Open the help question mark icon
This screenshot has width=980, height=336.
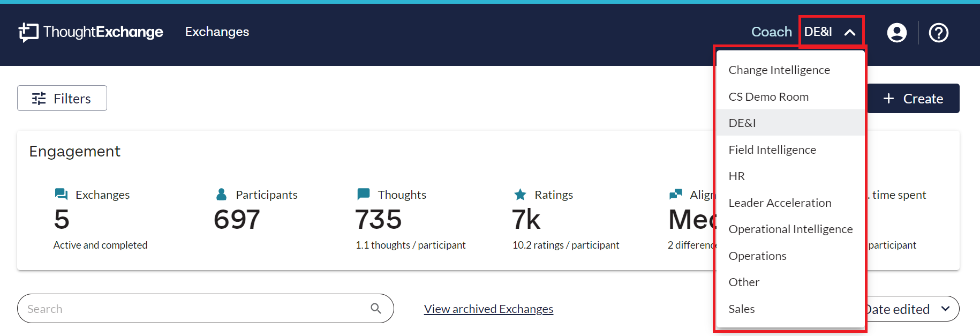938,33
